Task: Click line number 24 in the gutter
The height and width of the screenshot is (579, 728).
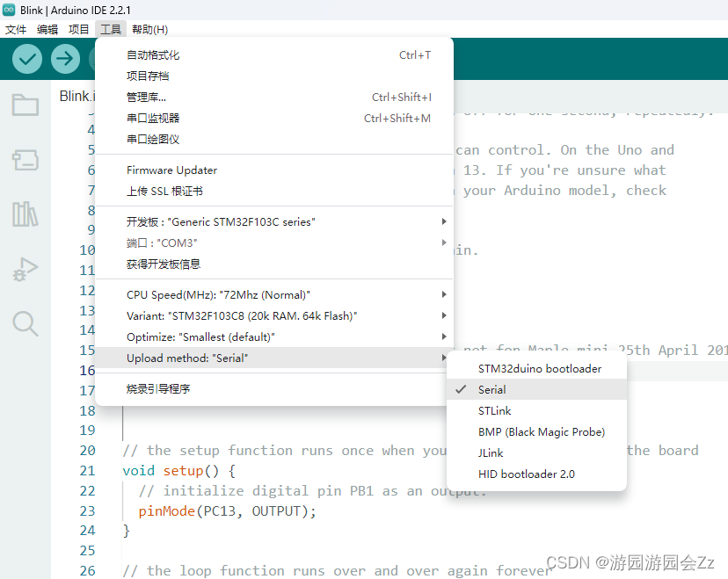Action: point(87,531)
